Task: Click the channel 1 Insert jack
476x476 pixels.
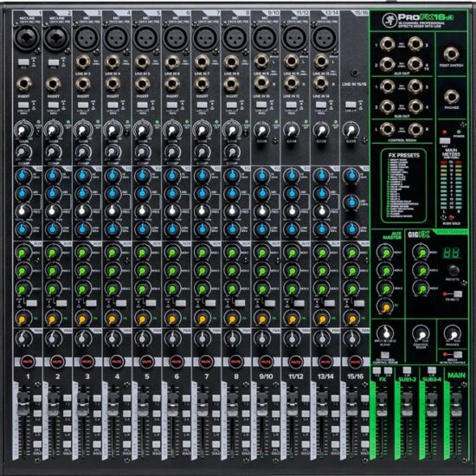Action: coord(24,84)
